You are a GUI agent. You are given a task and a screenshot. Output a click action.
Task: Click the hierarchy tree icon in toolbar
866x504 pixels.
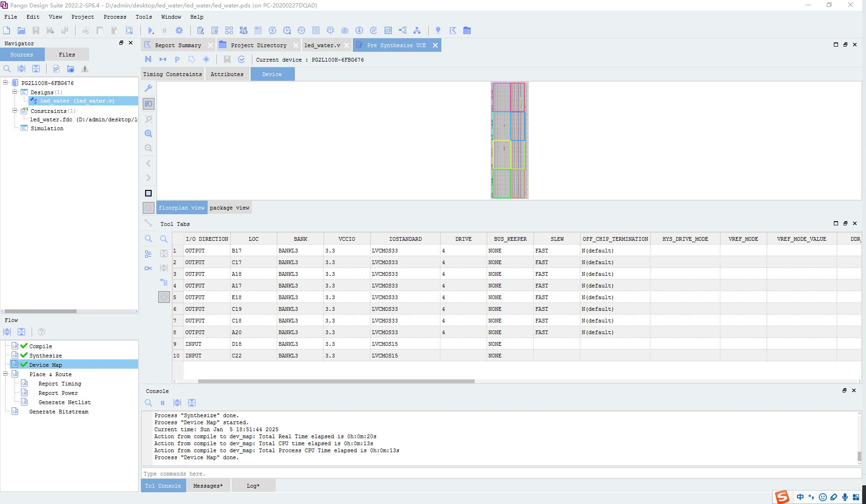pyautogui.click(x=417, y=30)
